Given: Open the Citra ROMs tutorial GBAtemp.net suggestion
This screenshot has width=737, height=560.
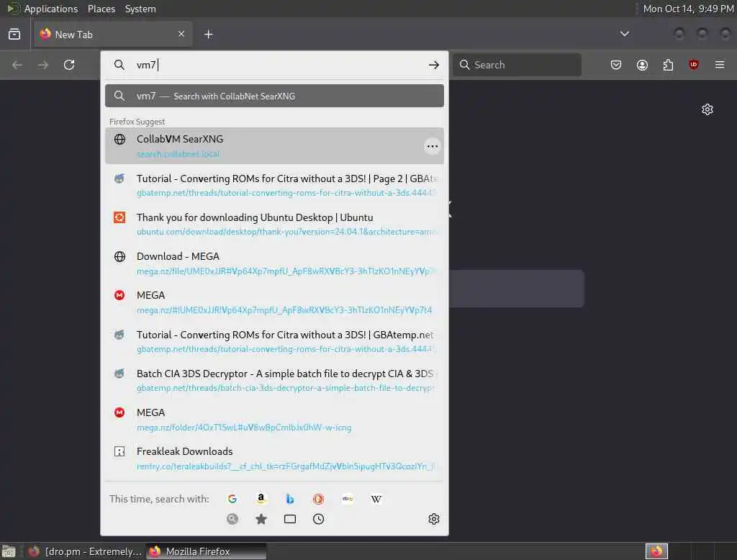Looking at the screenshot, I should 274,341.
